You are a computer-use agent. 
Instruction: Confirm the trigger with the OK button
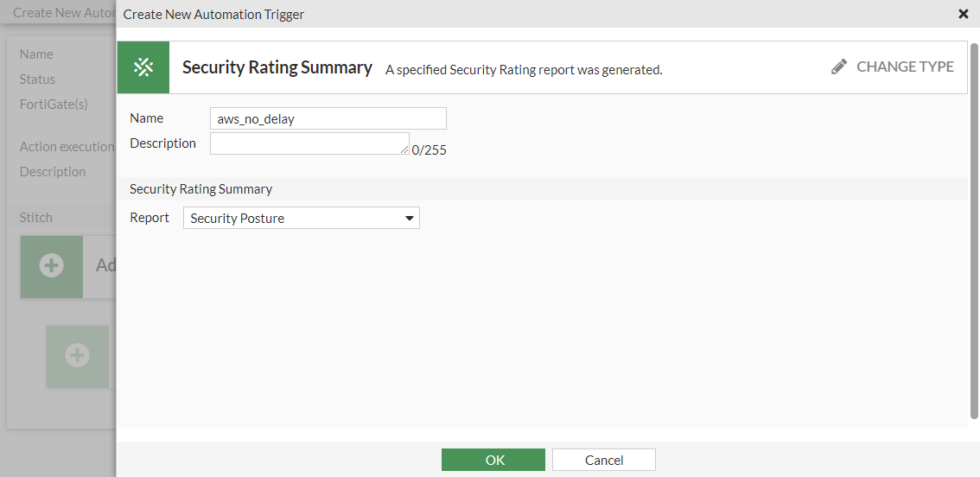(493, 460)
